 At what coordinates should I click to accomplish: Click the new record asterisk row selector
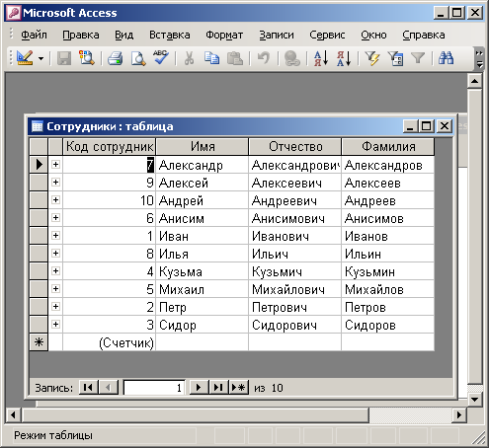[39, 342]
